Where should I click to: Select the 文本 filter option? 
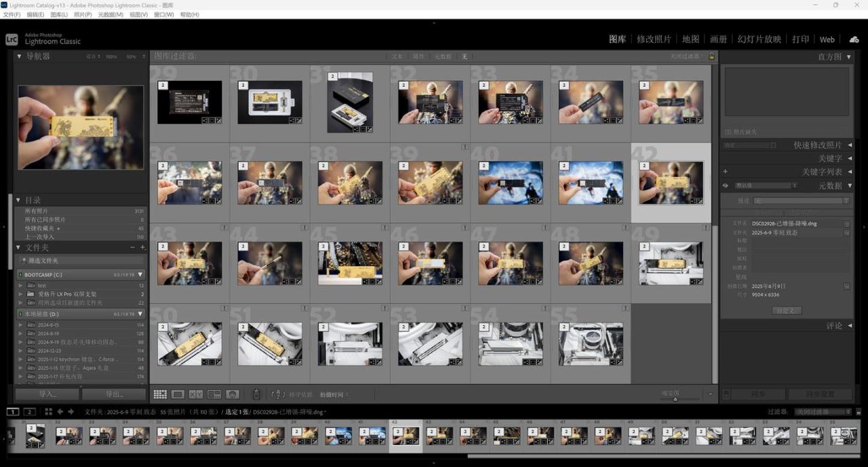click(x=397, y=56)
